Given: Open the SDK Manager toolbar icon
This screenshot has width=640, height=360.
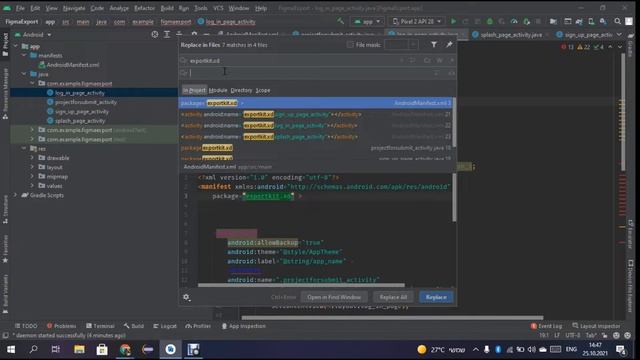Looking at the screenshot, I should click(x=603, y=21).
